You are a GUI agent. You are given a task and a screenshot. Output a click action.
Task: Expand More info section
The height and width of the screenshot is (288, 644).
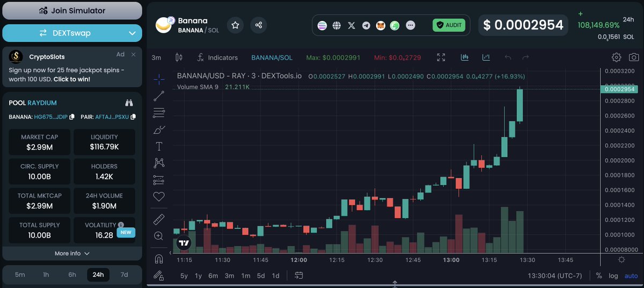point(72,253)
